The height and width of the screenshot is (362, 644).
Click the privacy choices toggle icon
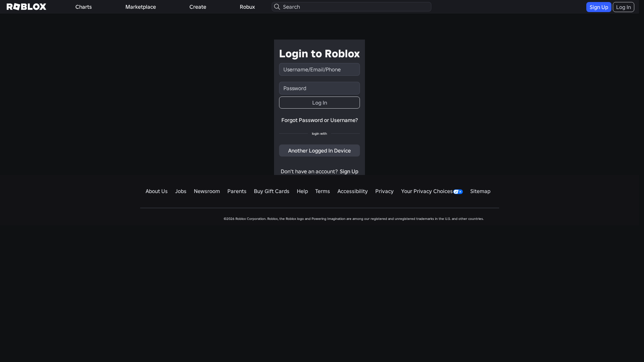click(458, 192)
